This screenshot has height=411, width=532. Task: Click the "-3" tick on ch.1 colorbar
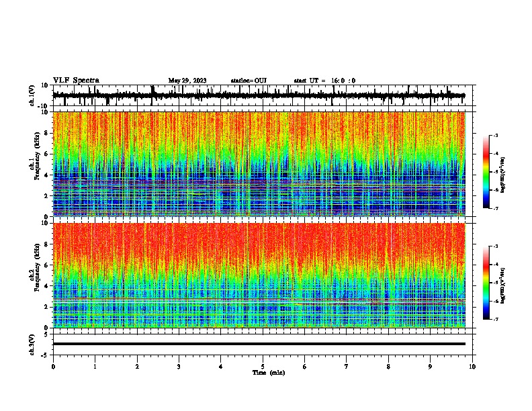coord(495,135)
